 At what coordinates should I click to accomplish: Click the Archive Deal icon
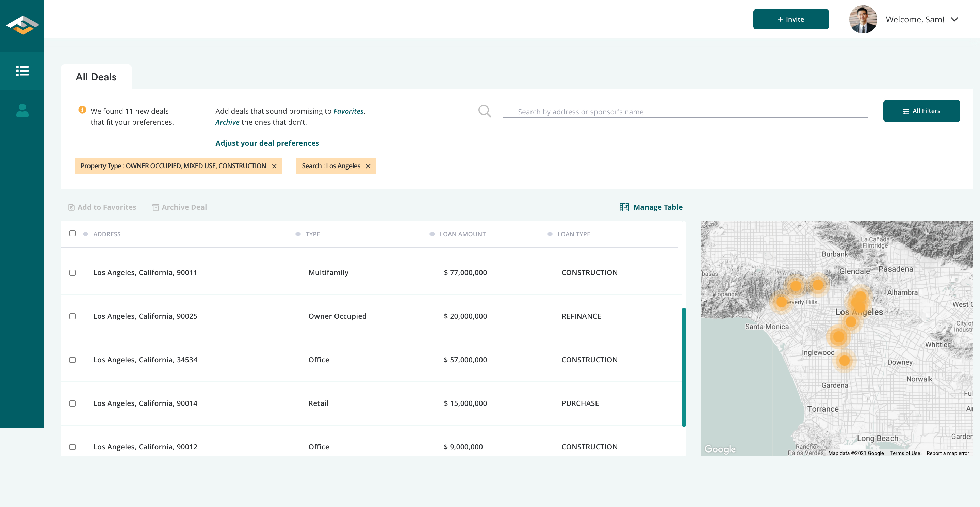click(x=155, y=207)
